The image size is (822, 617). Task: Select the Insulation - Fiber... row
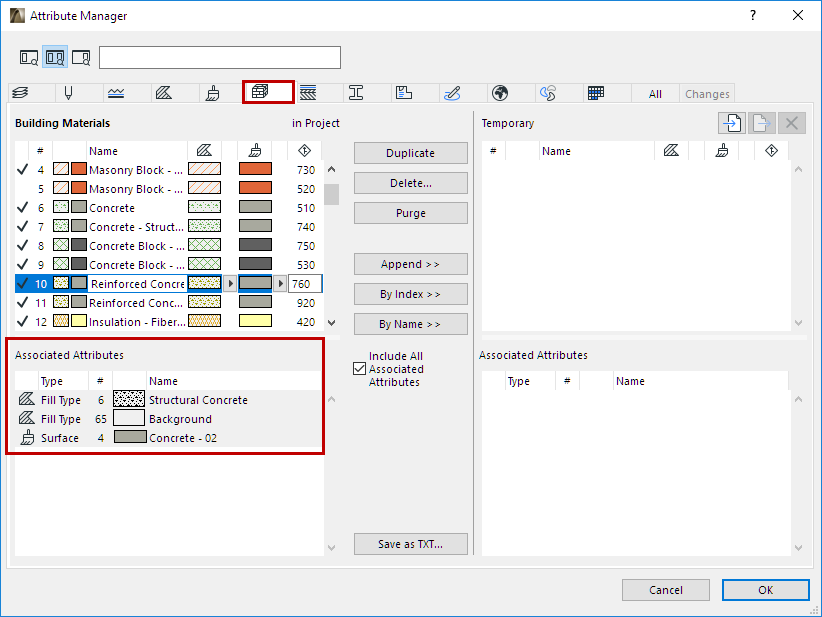click(169, 321)
